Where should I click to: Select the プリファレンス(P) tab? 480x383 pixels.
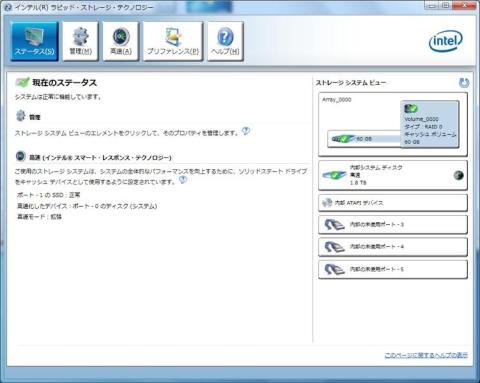tap(173, 41)
